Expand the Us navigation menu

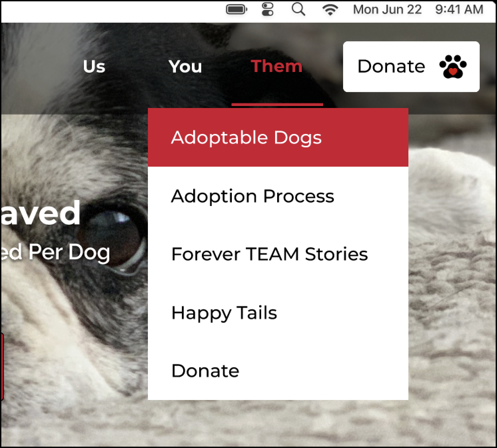pyautogui.click(x=94, y=66)
